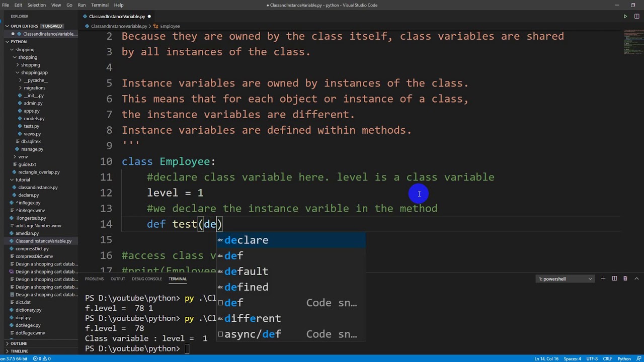The image size is (644, 362).
Task: Open the Terminal menu
Action: point(100,5)
